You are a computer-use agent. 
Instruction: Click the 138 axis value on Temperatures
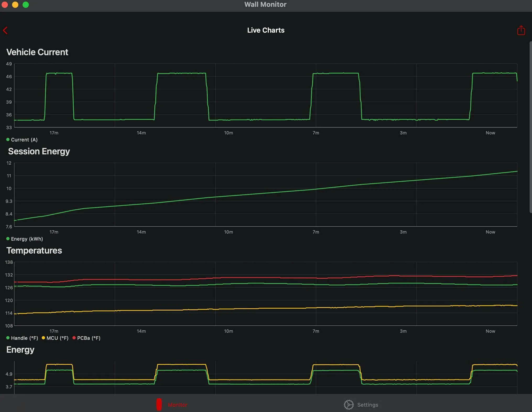[9, 262]
